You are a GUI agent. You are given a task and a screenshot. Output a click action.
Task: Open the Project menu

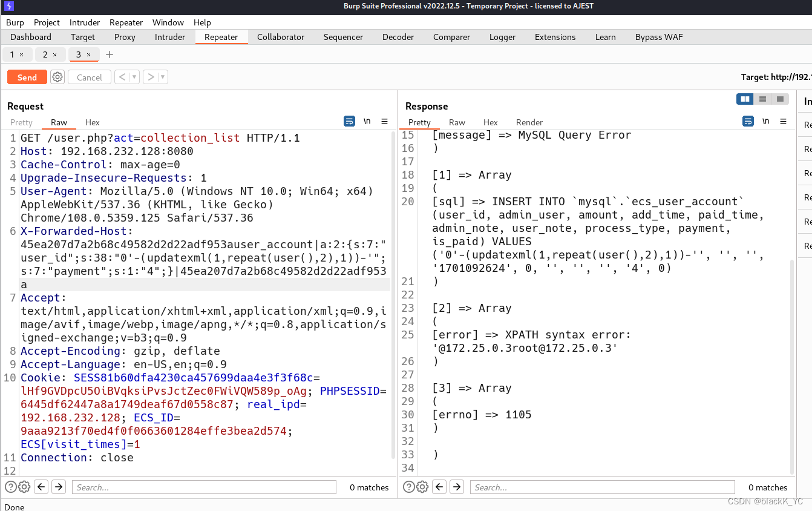(47, 22)
